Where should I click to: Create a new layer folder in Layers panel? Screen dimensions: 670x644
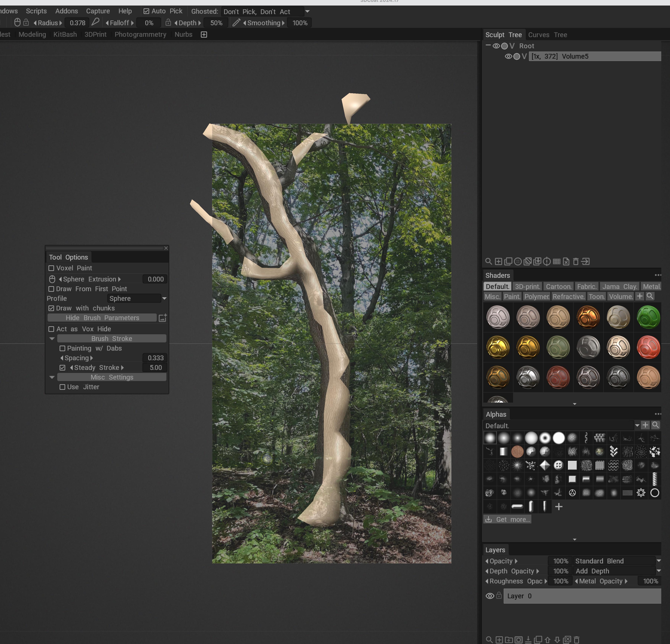pyautogui.click(x=509, y=640)
